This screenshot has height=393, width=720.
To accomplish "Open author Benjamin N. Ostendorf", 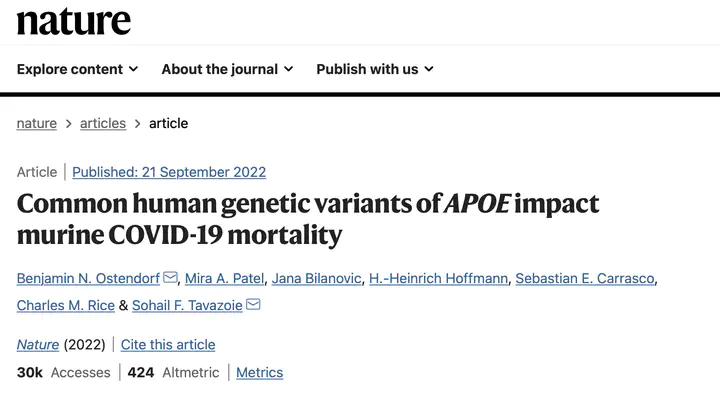I will [88, 278].
